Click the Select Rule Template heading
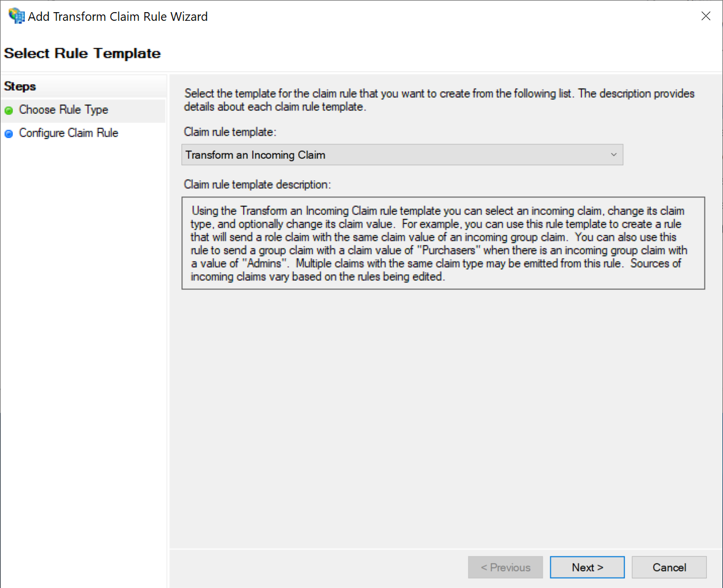723x588 pixels. [83, 53]
